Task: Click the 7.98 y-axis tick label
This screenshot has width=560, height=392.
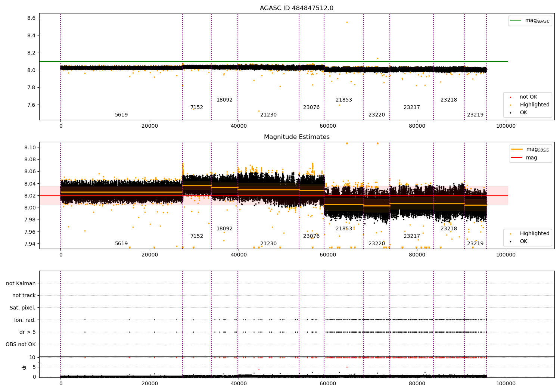Action: [30, 220]
